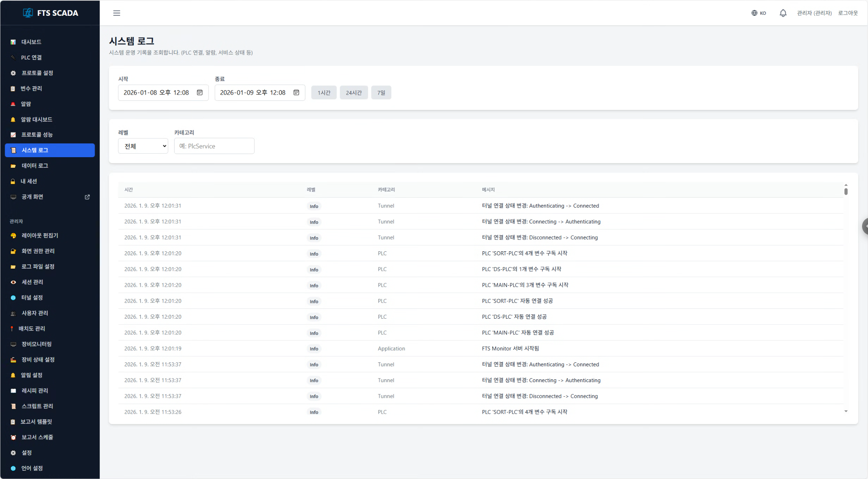Select 프로토콜 성능 in sidebar
Screen dimensions: 868x479
point(37,135)
